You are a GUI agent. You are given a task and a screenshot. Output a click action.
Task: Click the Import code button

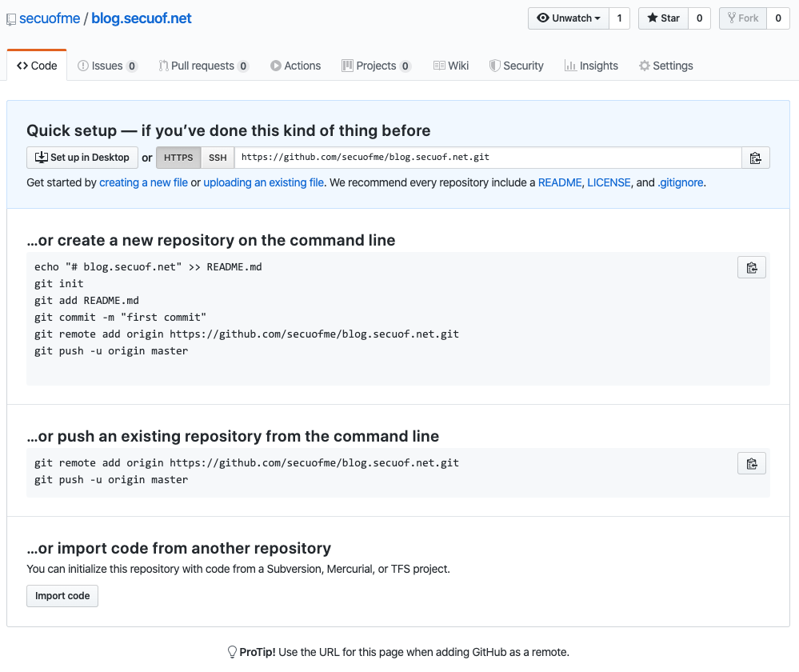point(62,596)
